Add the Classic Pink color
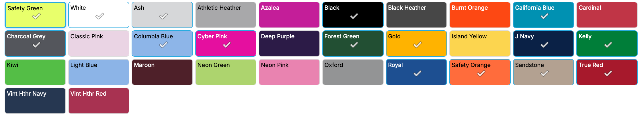Image resolution: width=644 pixels, height=126 pixels. point(99,44)
